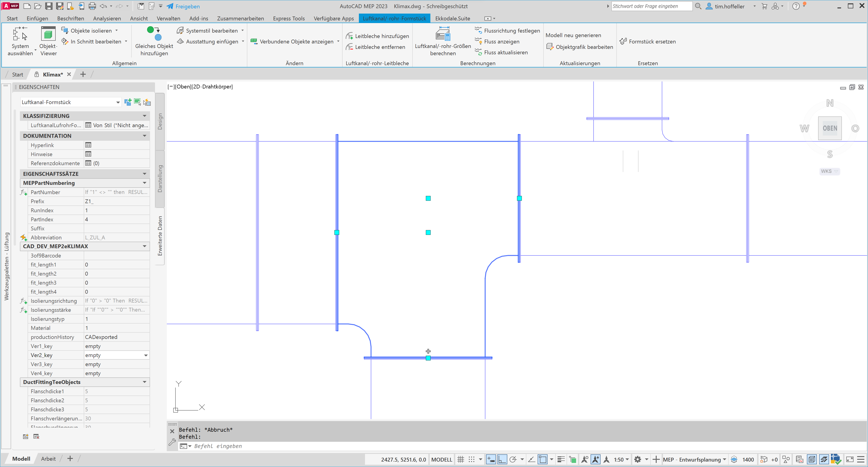The image size is (868, 467).
Task: Open the Luftkanal-Formstück object type combo box
Action: point(71,102)
